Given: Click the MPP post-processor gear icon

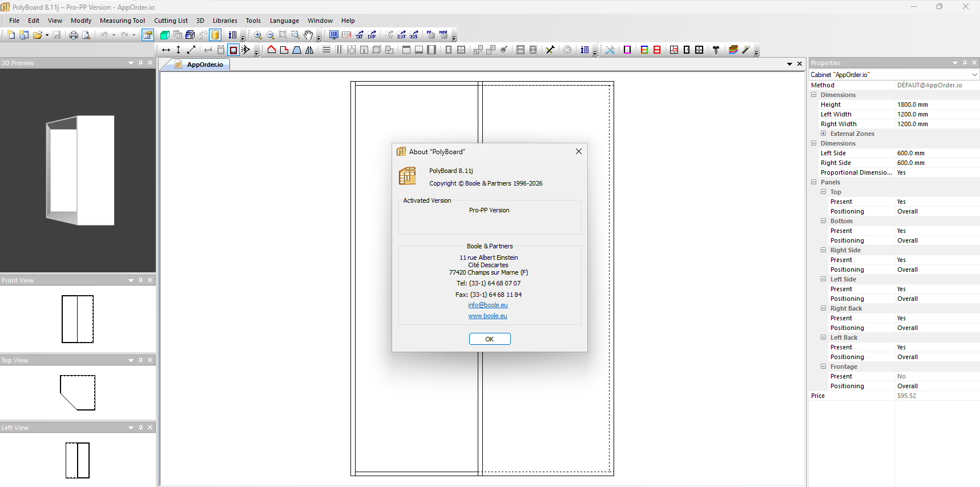Looking at the screenshot, I should point(443,35).
